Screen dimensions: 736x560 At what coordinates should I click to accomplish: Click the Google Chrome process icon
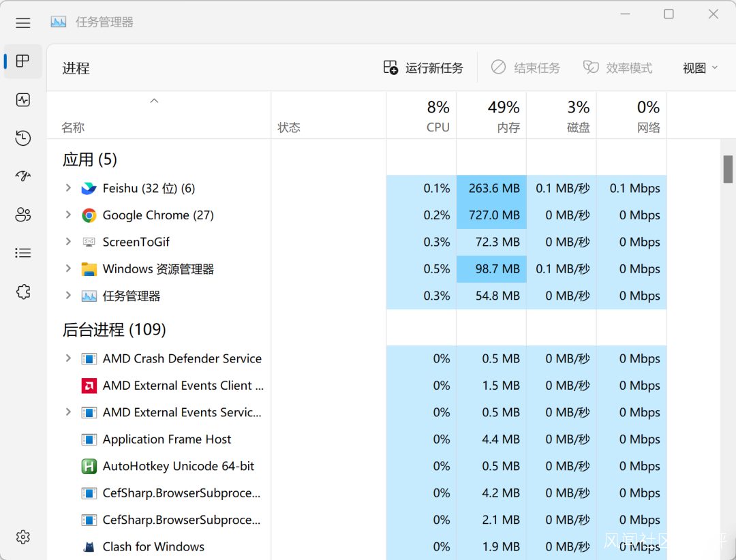pos(89,215)
